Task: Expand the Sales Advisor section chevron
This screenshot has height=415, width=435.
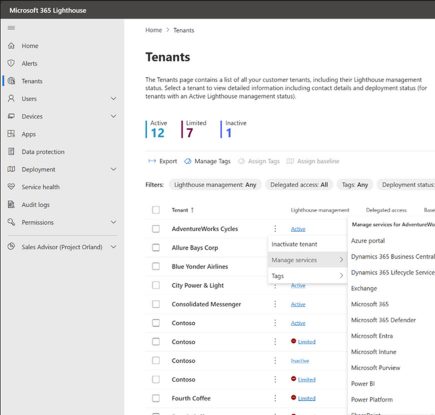Action: pyautogui.click(x=113, y=247)
